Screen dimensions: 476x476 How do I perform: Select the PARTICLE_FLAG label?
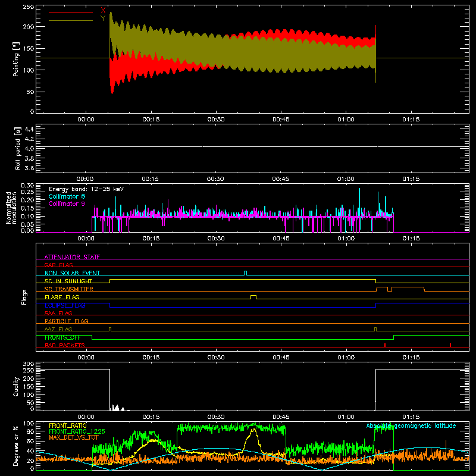67,321
